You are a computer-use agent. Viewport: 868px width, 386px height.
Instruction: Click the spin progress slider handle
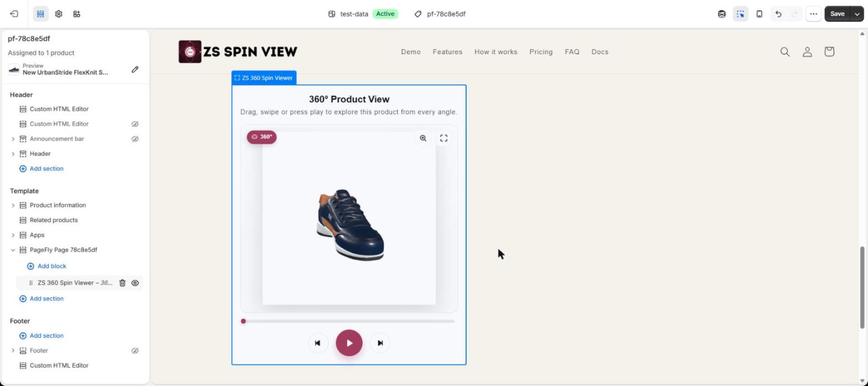tap(243, 321)
